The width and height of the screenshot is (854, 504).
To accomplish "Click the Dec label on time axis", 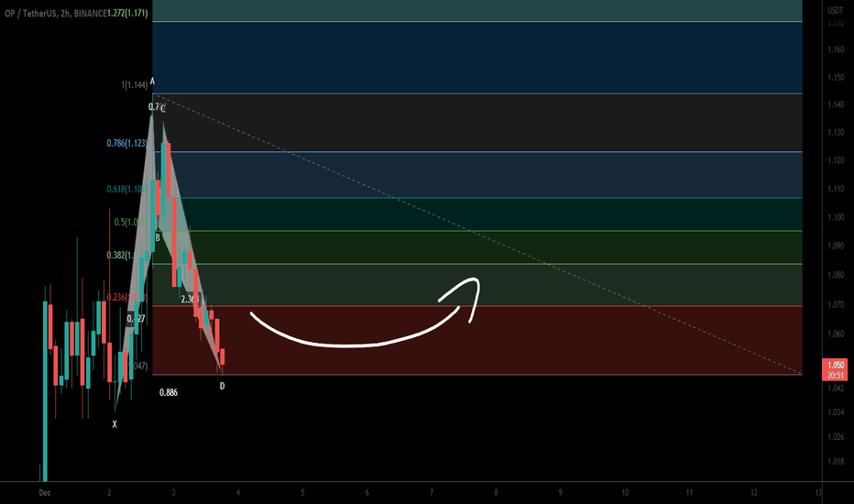I will (45, 493).
